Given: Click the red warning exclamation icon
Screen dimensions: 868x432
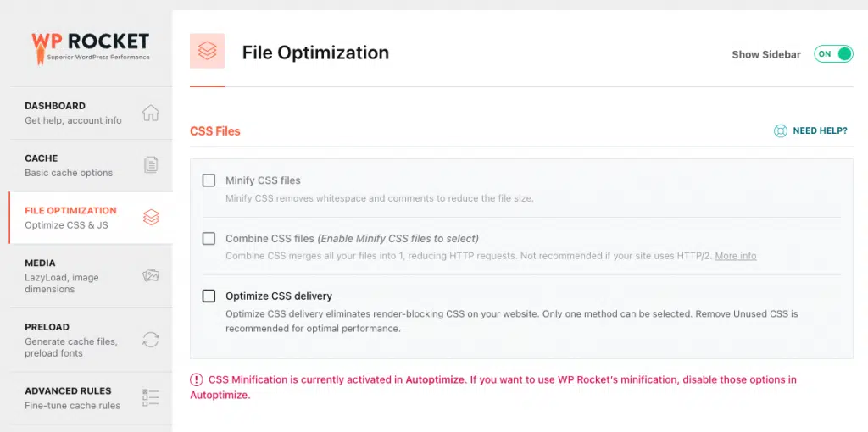Looking at the screenshot, I should click(196, 379).
